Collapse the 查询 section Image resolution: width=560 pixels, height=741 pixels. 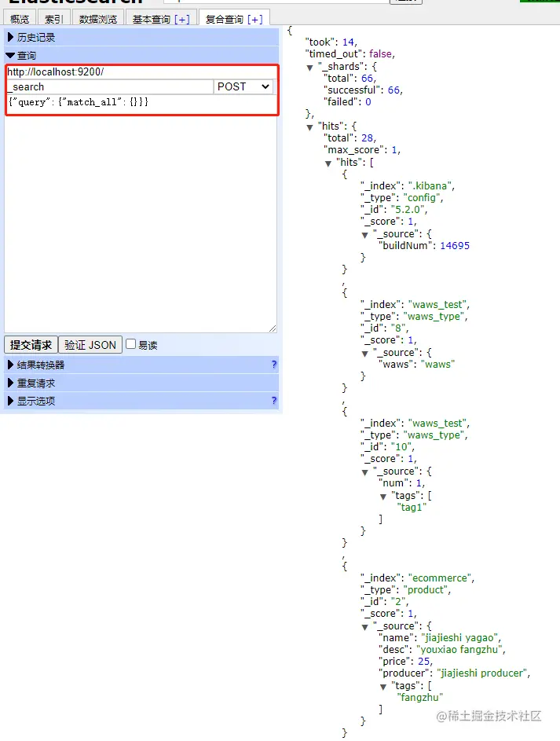click(141, 55)
